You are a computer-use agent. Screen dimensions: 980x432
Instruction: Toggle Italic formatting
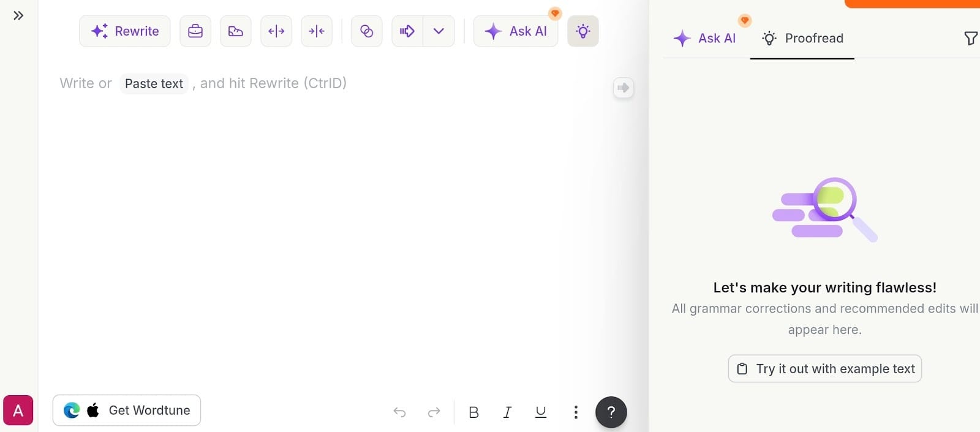tap(507, 412)
